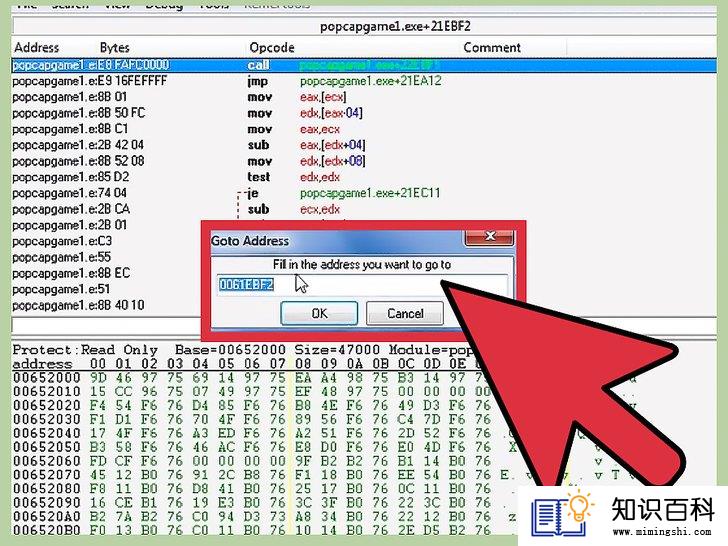Select the highlighted call instruction row
The height and width of the screenshot is (546, 728).
(364, 65)
